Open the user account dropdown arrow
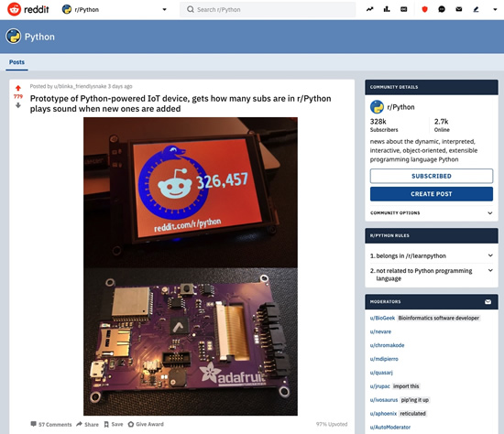This screenshot has height=434, width=504. click(x=495, y=10)
